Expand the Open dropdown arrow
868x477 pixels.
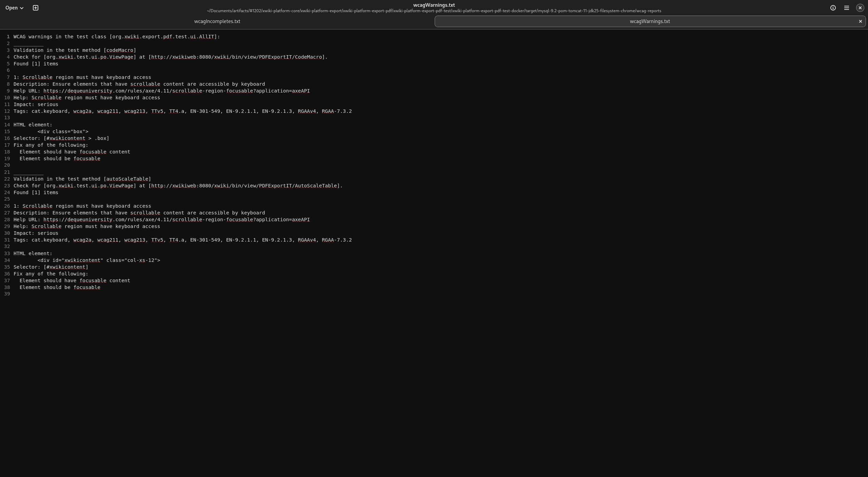point(22,8)
